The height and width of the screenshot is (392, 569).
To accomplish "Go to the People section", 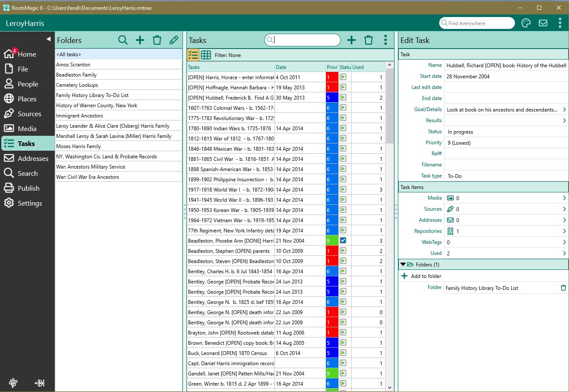I will 28,84.
